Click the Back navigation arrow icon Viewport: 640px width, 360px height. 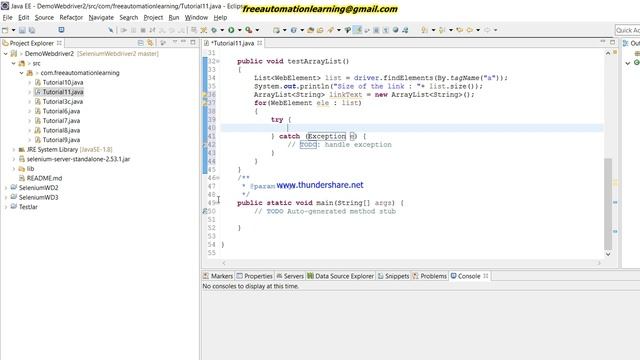coord(470,30)
